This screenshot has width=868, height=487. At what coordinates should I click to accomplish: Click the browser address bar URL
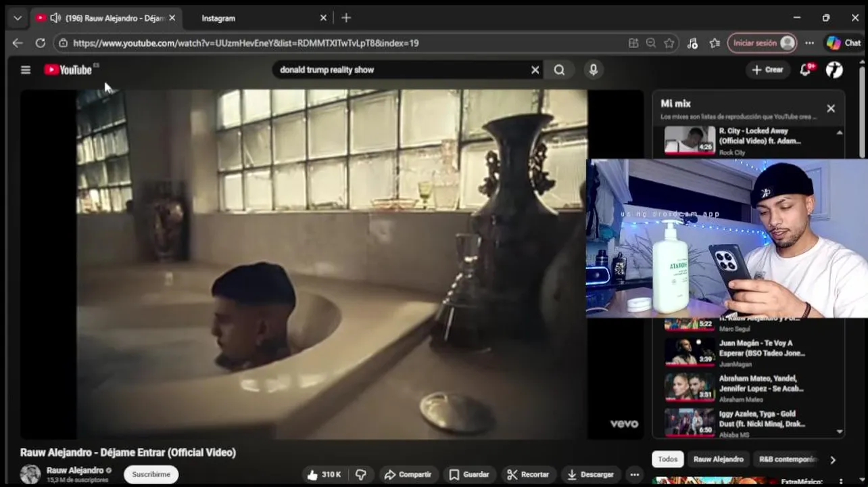click(x=246, y=43)
